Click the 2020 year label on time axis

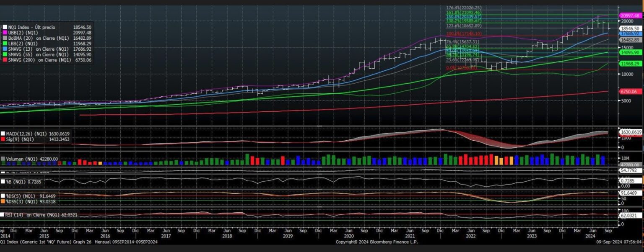tap(349, 236)
